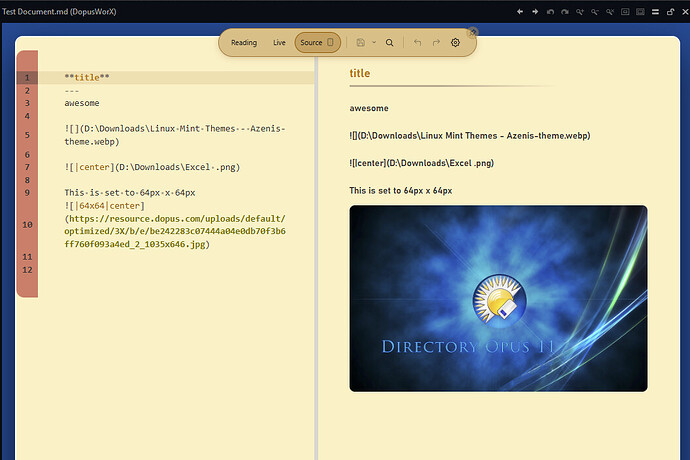Image resolution: width=690 pixels, height=460 pixels.
Task: Go back with title bar left arrow
Action: (520, 12)
